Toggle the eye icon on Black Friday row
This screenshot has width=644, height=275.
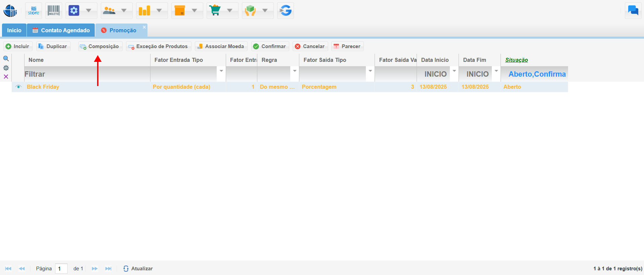[18, 87]
